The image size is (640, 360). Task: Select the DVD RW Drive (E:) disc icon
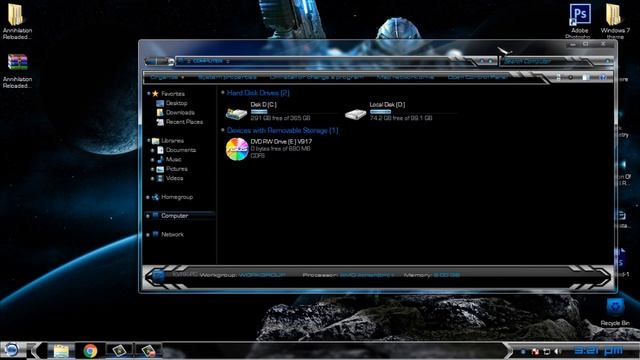[x=237, y=149]
